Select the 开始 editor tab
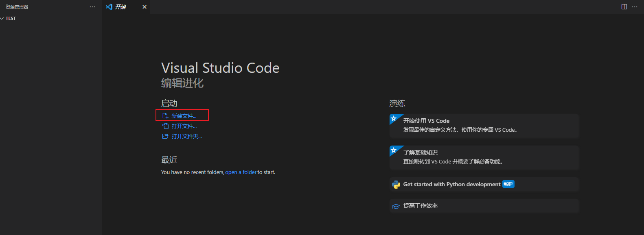 tap(126, 7)
